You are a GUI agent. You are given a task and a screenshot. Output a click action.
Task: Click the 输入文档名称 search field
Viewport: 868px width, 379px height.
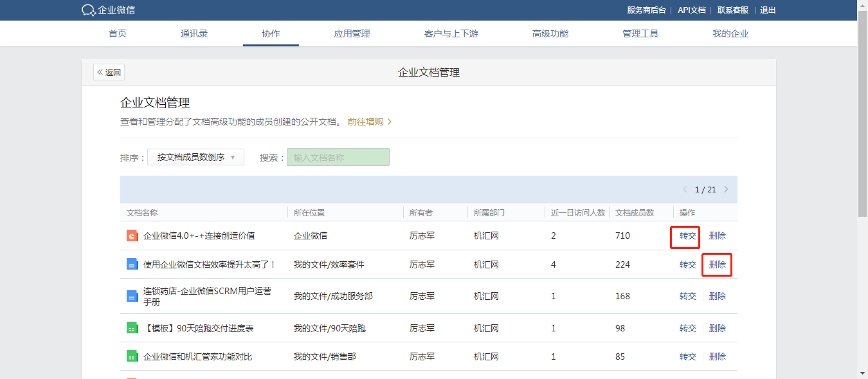pos(338,157)
